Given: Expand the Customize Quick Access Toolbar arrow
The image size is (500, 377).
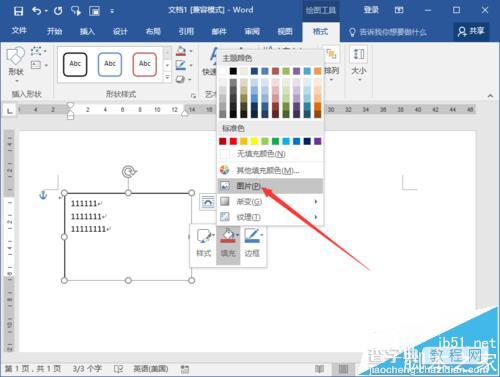Looking at the screenshot, I should pos(112,11).
